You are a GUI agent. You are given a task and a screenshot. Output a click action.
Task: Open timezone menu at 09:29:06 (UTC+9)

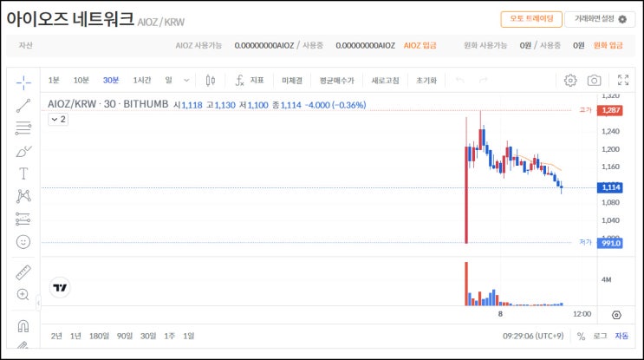tap(533, 336)
